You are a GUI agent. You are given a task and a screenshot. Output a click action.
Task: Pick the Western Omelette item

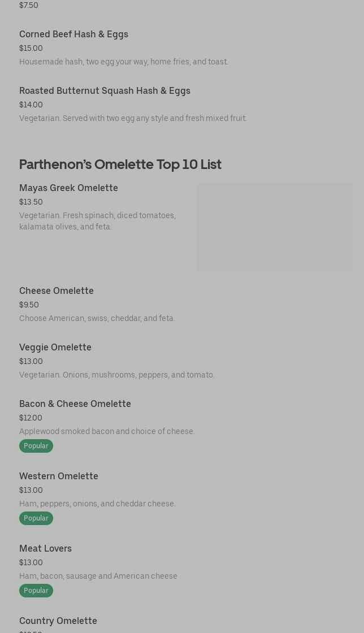[x=59, y=476]
